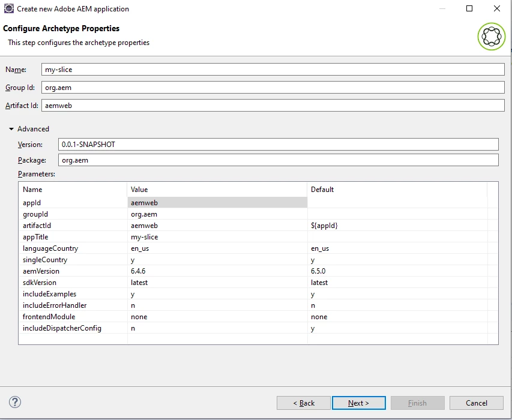Focus the Version input field

click(278, 144)
